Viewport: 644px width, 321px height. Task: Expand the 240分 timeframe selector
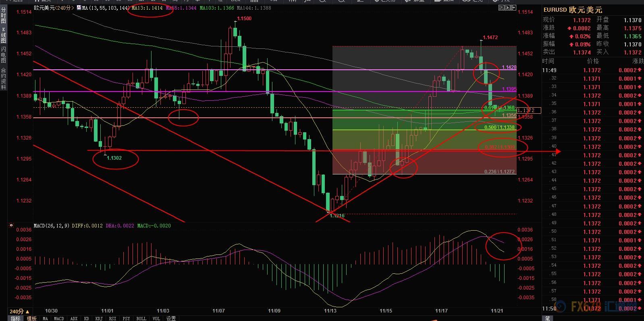(19, 311)
